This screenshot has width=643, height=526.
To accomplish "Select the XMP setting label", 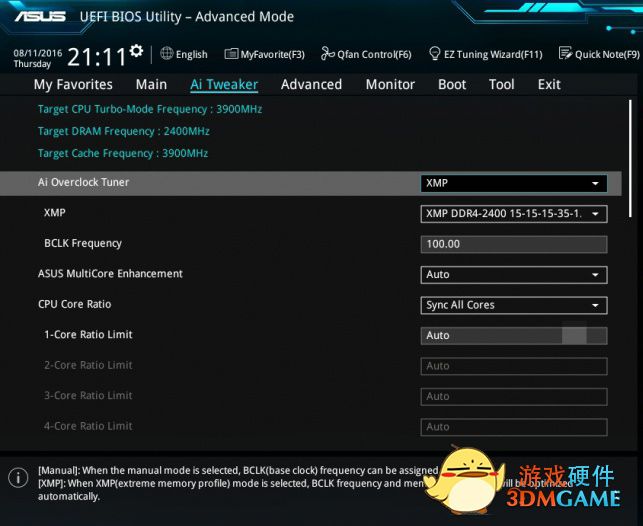I will click(x=55, y=213).
